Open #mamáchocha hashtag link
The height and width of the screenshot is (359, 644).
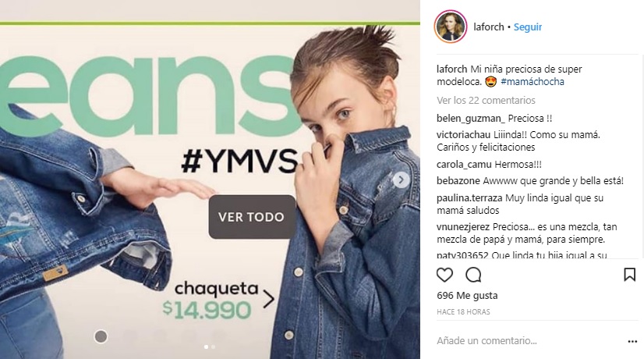533,82
